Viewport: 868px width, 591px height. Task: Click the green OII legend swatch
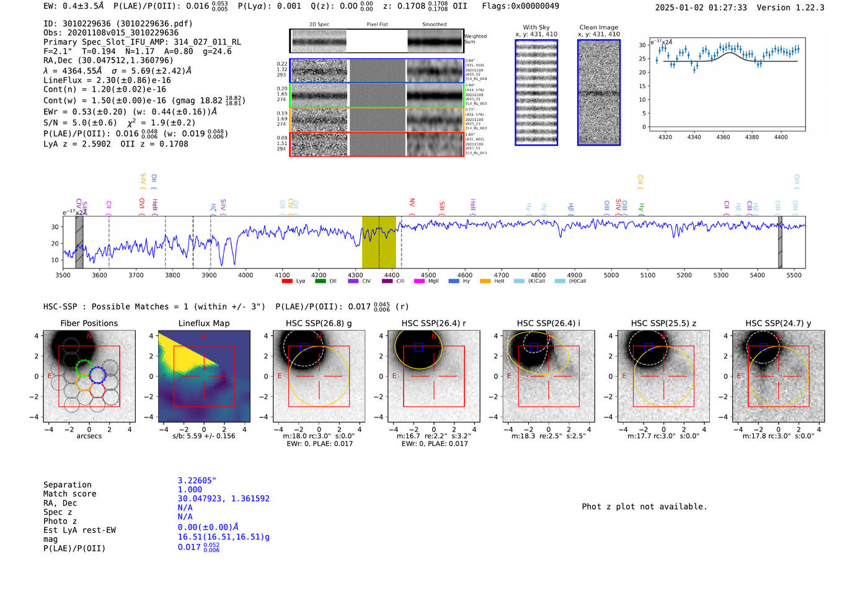[320, 281]
